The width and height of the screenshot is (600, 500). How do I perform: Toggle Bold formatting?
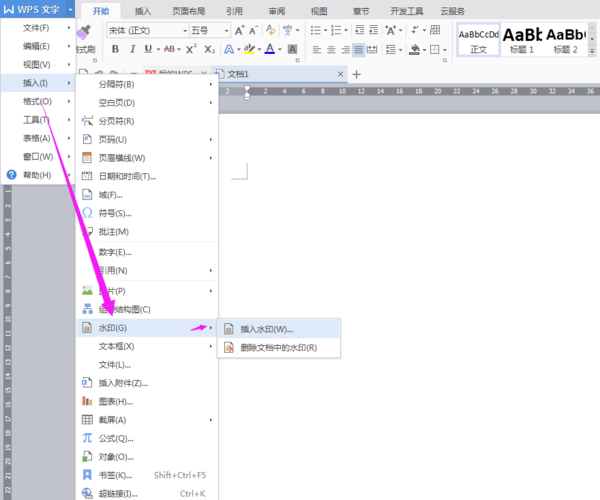coord(115,49)
